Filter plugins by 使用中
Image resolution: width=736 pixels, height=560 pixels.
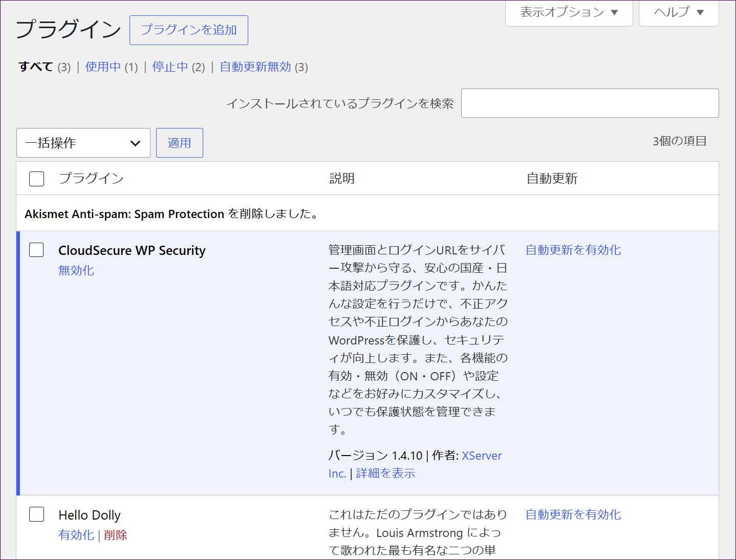[103, 67]
